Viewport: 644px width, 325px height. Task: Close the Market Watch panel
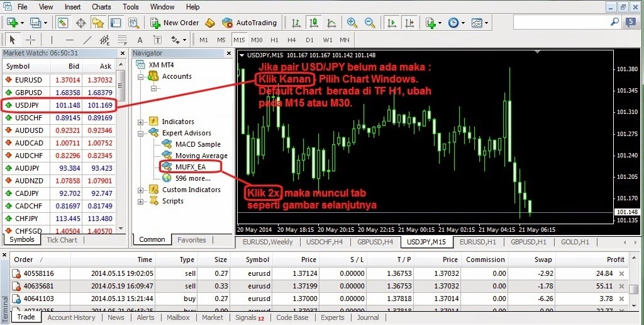tap(123, 53)
